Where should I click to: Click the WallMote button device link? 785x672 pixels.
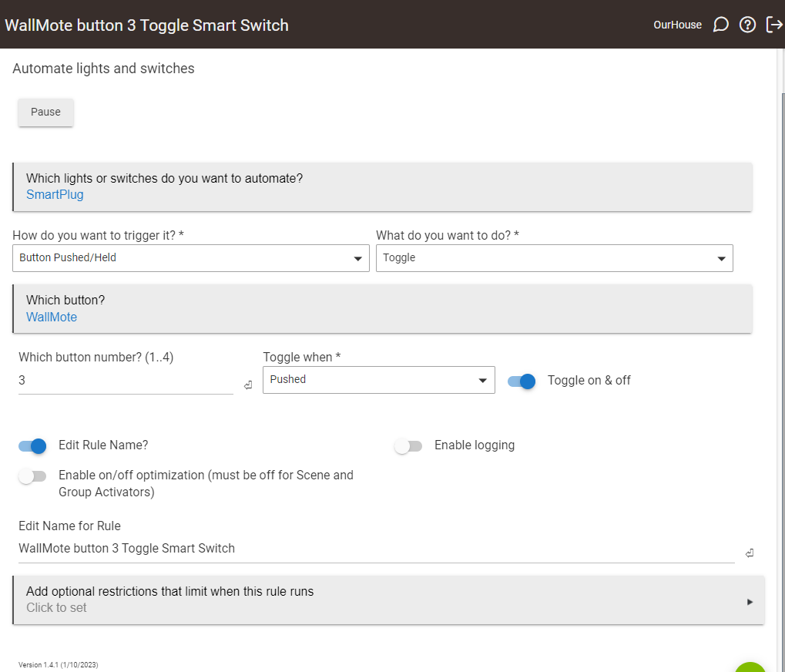(52, 318)
